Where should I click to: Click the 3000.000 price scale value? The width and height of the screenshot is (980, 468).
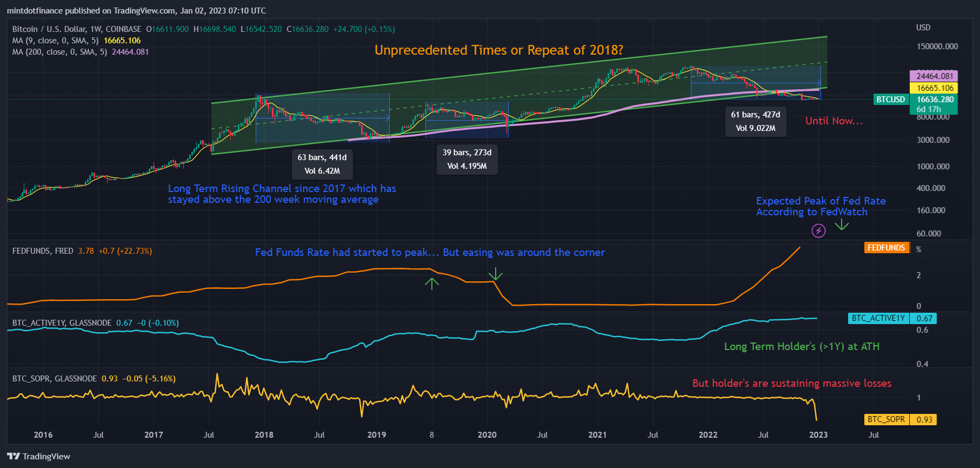click(x=933, y=140)
